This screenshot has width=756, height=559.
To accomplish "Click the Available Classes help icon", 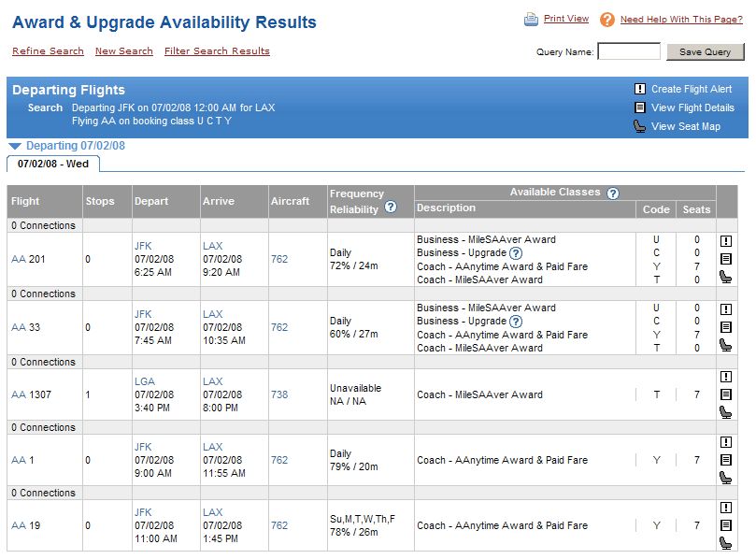I will click(612, 193).
